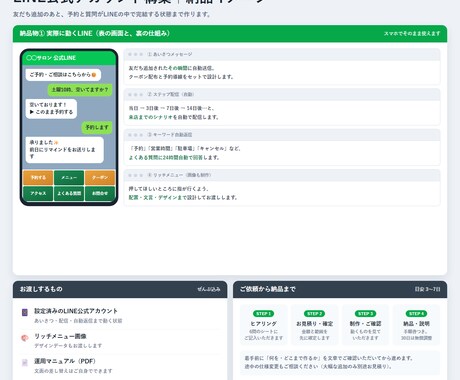
Task: Click the 設定済みのLINE公式アカウント item title
Action: (76, 311)
